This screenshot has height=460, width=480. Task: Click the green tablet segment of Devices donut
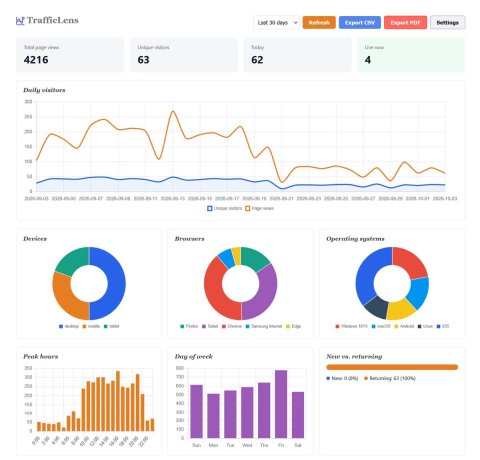[x=73, y=261]
